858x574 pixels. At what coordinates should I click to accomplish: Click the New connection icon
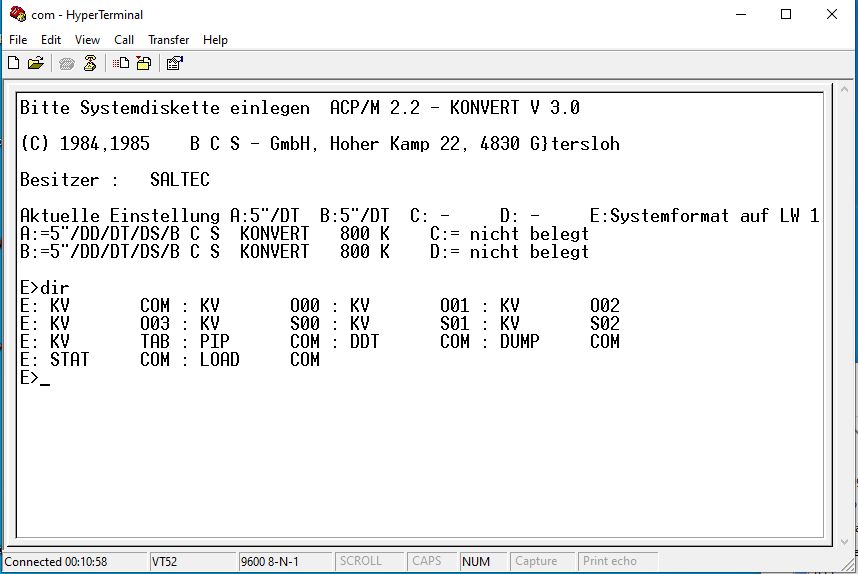click(14, 63)
